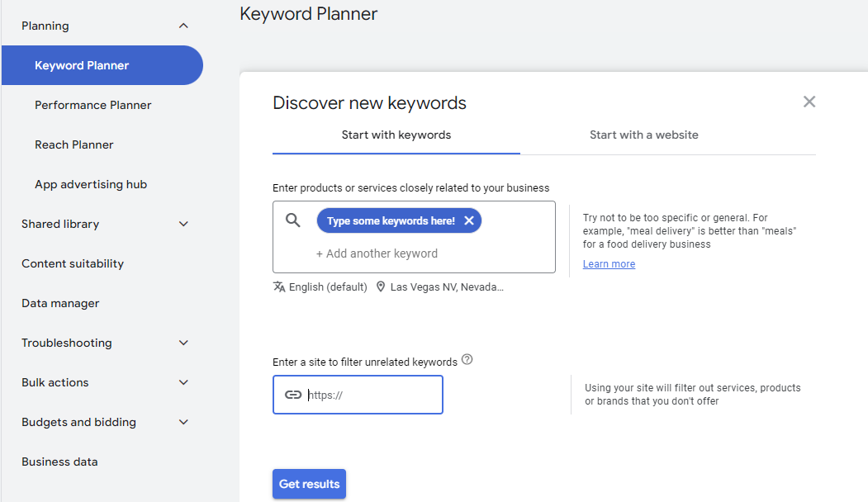Expand the Bulk actions section
Viewport: 868px width, 502px height.
(184, 382)
